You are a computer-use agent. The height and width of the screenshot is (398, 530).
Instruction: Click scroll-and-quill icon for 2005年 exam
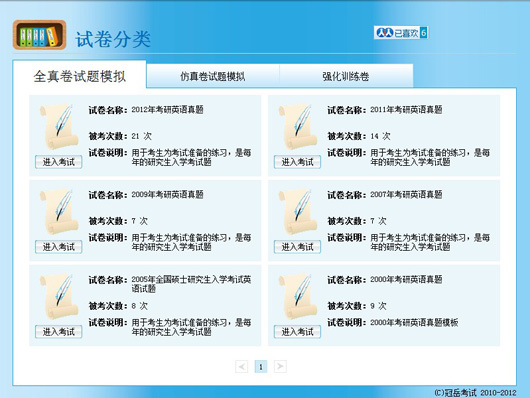tap(58, 296)
